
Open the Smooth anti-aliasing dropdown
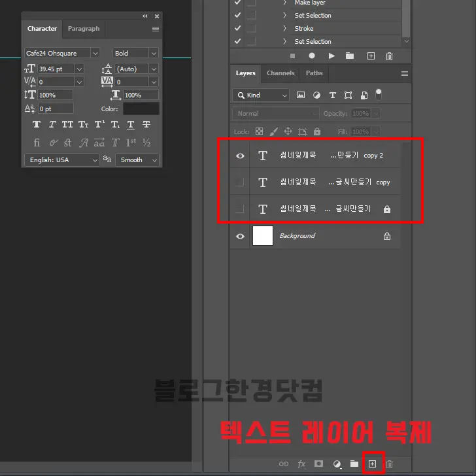coord(137,160)
